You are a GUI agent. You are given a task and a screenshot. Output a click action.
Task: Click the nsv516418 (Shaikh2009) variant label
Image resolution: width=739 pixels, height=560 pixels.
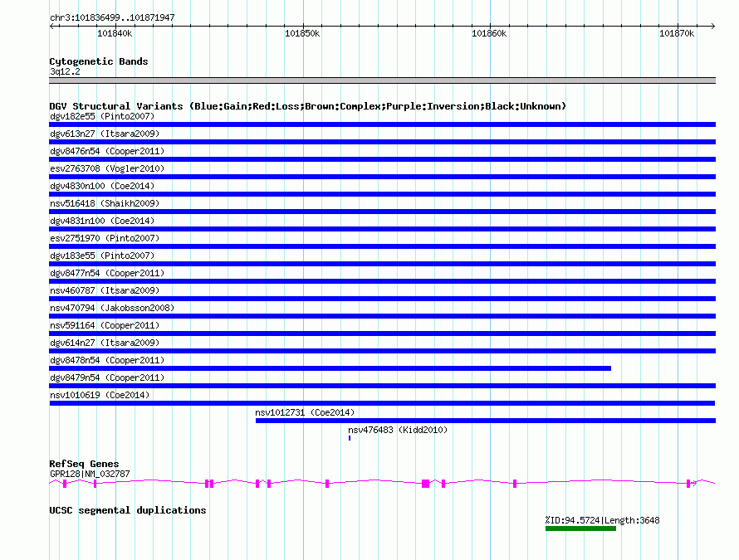coord(105,203)
